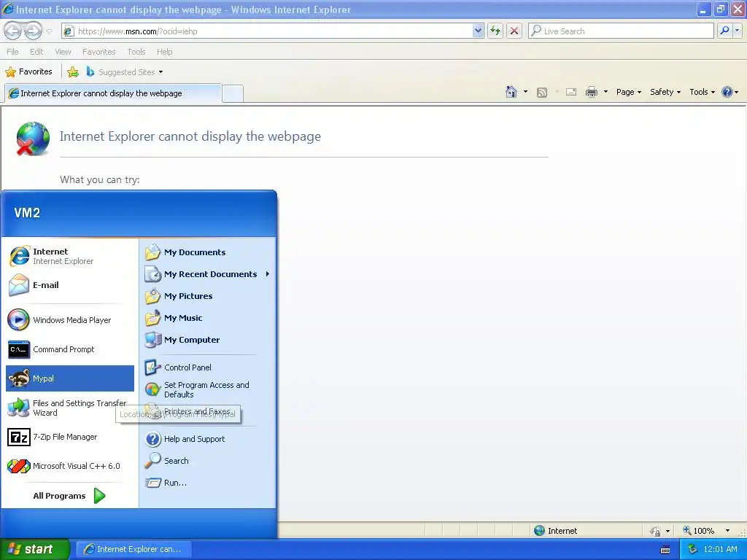Open My Computer
Screen dimensions: 747x560
coord(207,340)
